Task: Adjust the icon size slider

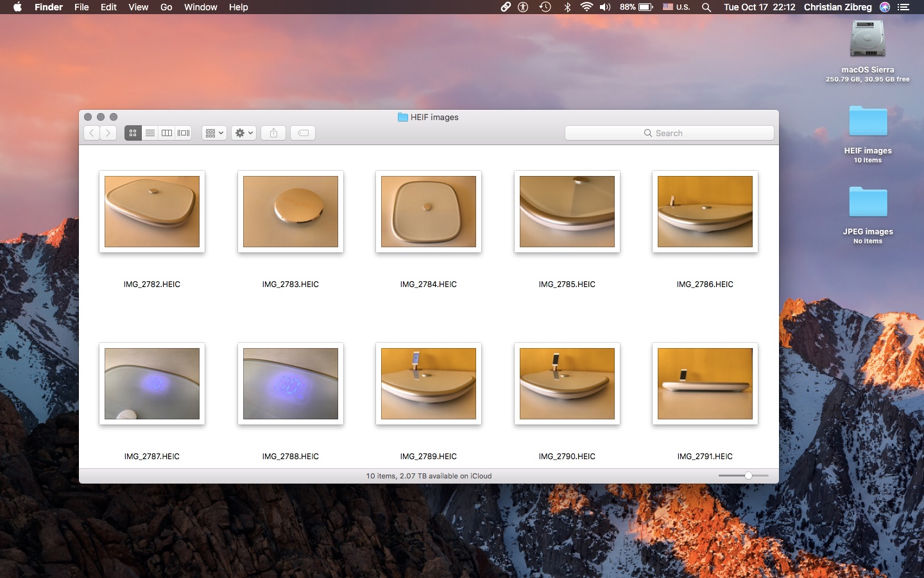Action: pos(748,476)
